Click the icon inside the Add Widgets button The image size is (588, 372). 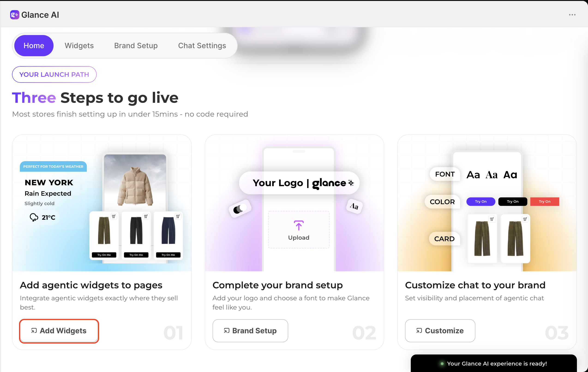pos(34,331)
